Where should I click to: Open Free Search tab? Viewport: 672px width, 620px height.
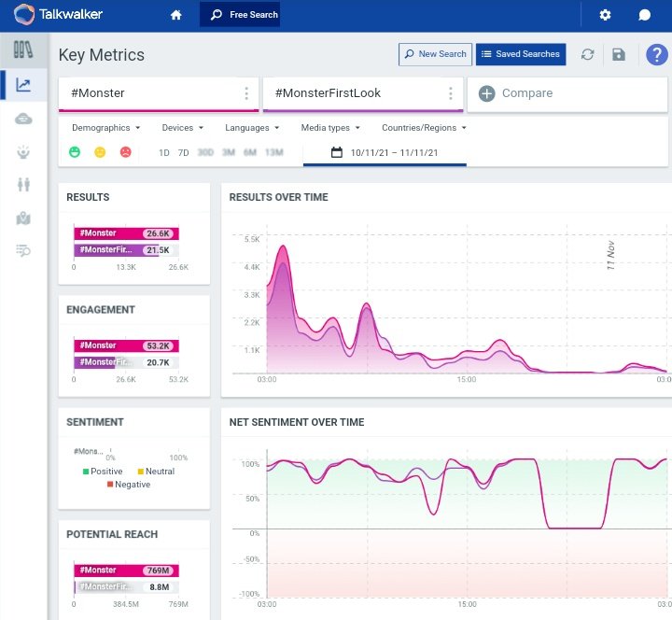[240, 15]
